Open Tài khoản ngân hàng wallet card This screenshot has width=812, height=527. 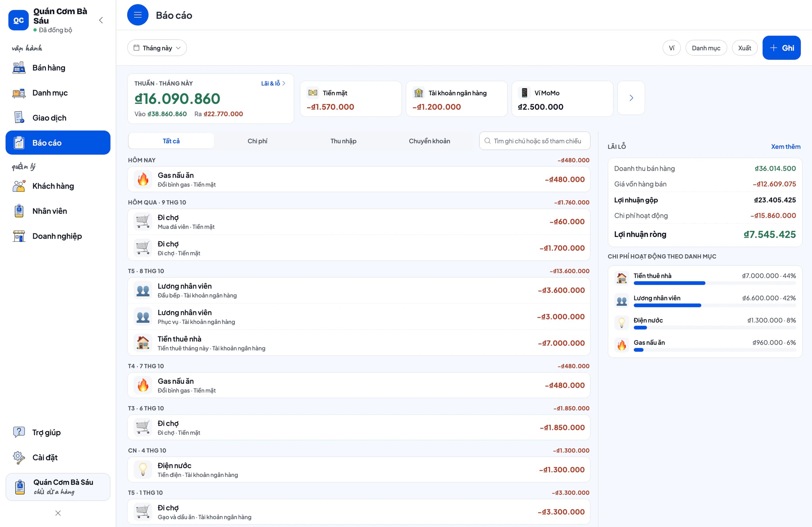click(x=456, y=99)
